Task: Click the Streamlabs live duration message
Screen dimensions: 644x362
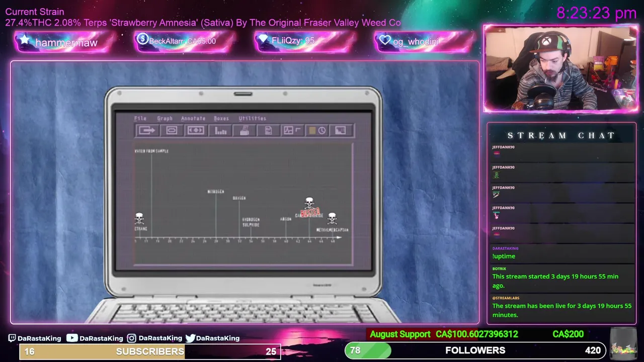Action: (x=561, y=310)
